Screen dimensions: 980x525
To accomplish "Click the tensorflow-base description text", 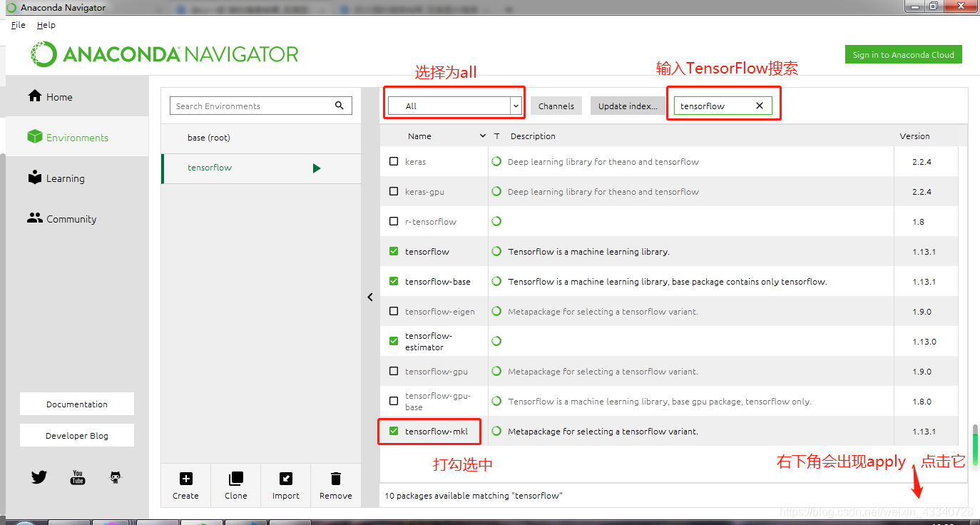I will point(668,281).
